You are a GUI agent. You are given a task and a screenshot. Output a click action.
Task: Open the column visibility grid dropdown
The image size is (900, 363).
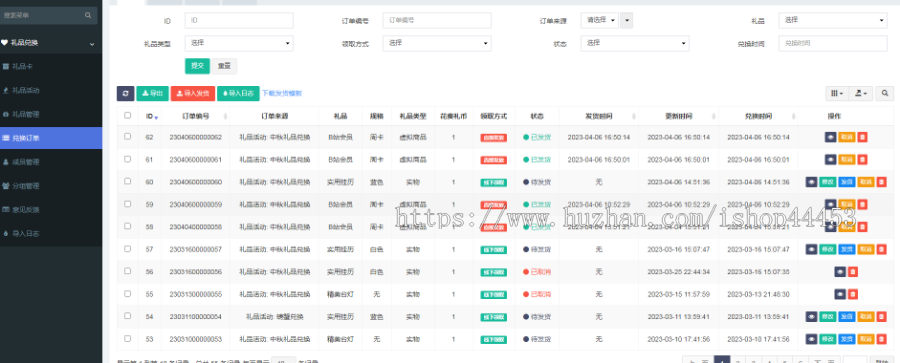tap(836, 94)
